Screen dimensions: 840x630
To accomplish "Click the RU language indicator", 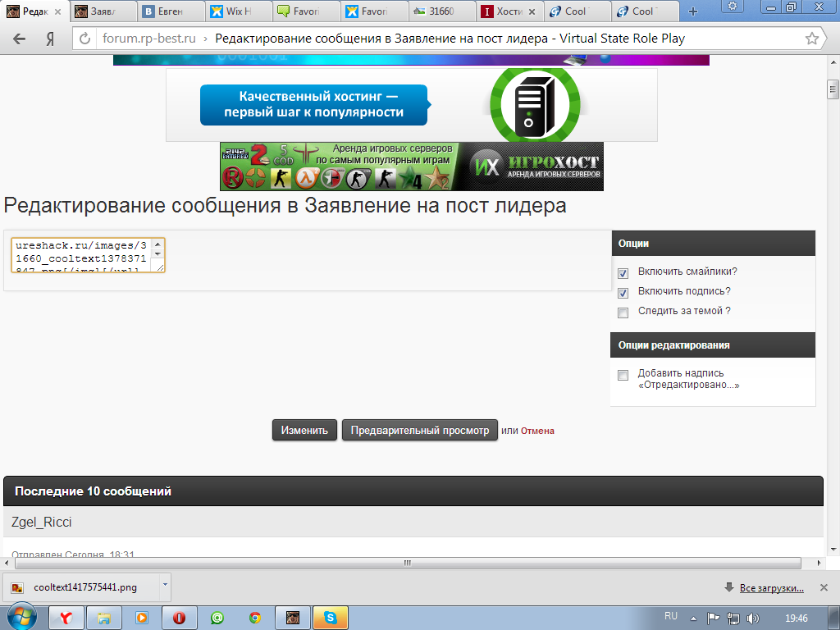I will [671, 616].
